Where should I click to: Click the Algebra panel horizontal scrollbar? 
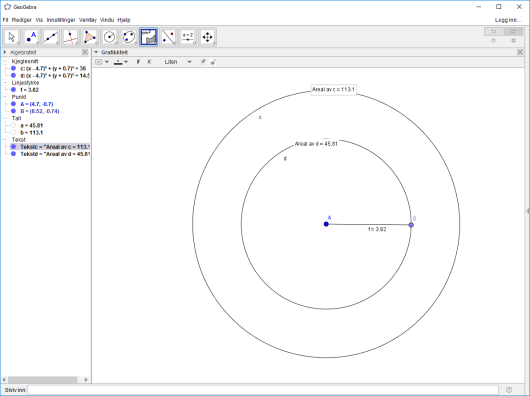(43, 379)
